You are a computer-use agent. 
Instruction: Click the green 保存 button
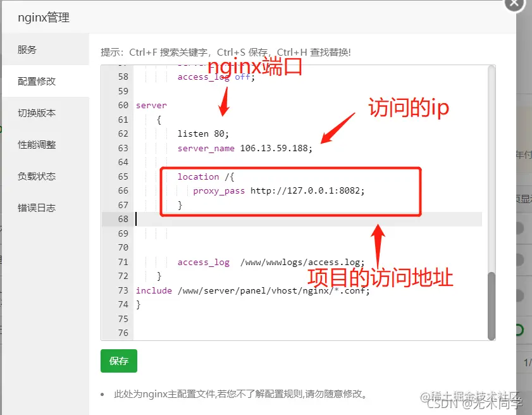[119, 361]
